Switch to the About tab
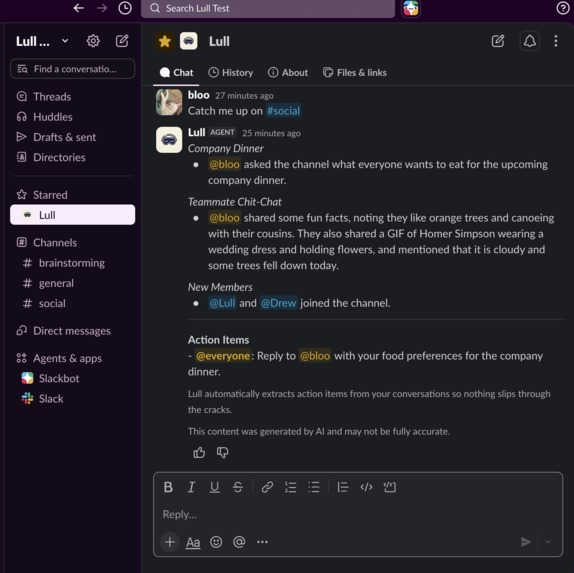The height and width of the screenshot is (573, 574). pos(288,72)
